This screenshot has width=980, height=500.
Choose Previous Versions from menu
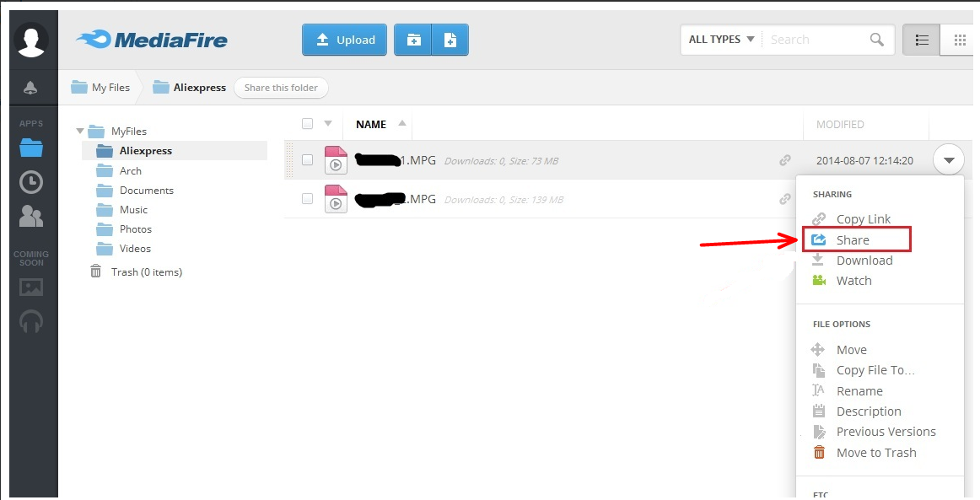[x=886, y=432]
